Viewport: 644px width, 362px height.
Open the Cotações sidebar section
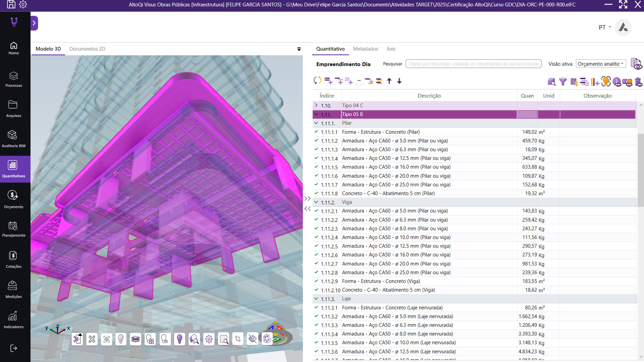(13, 260)
